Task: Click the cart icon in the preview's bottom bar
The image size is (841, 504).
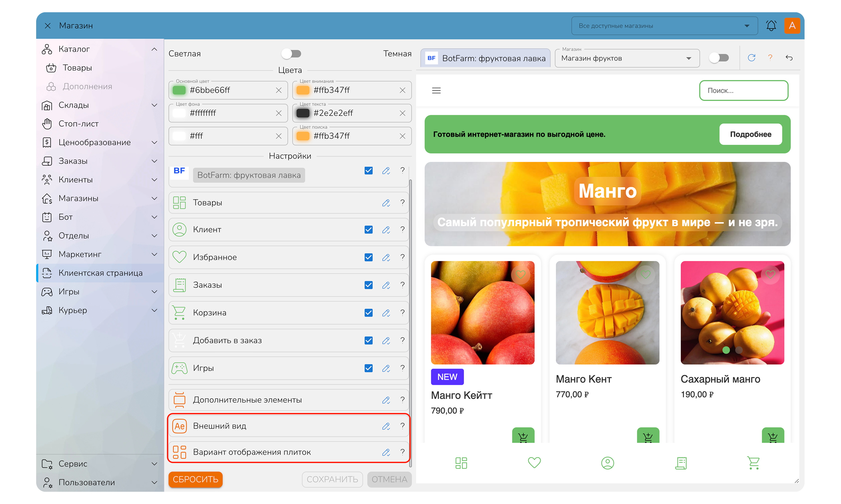Action: tap(753, 463)
